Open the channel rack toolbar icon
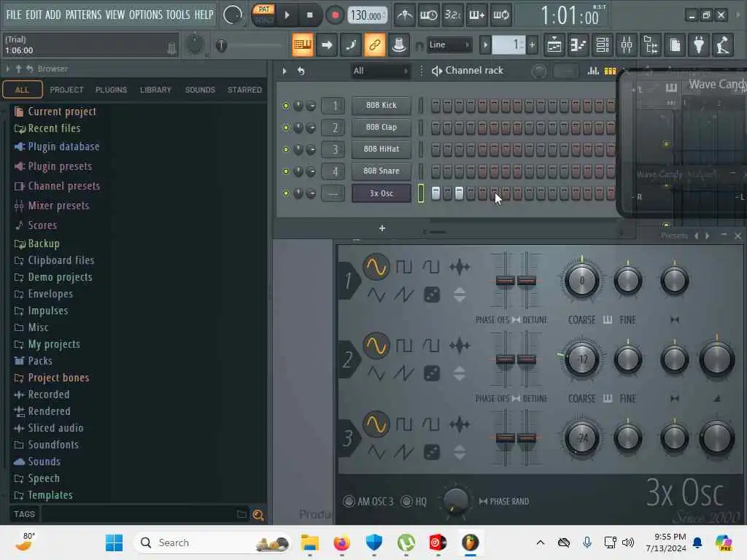This screenshot has height=560, width=747. point(603,45)
